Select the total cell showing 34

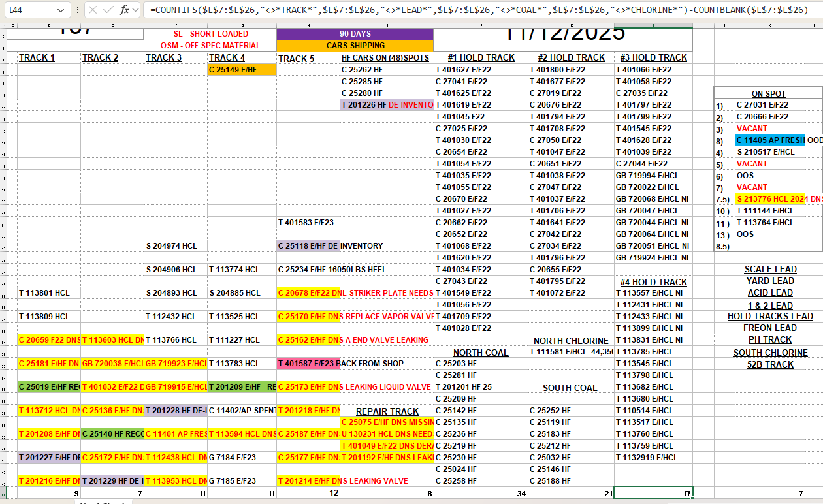click(481, 493)
